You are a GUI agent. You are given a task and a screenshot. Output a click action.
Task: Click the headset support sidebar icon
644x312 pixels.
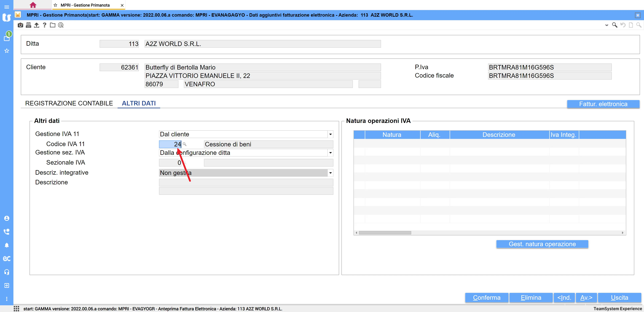[x=7, y=272]
